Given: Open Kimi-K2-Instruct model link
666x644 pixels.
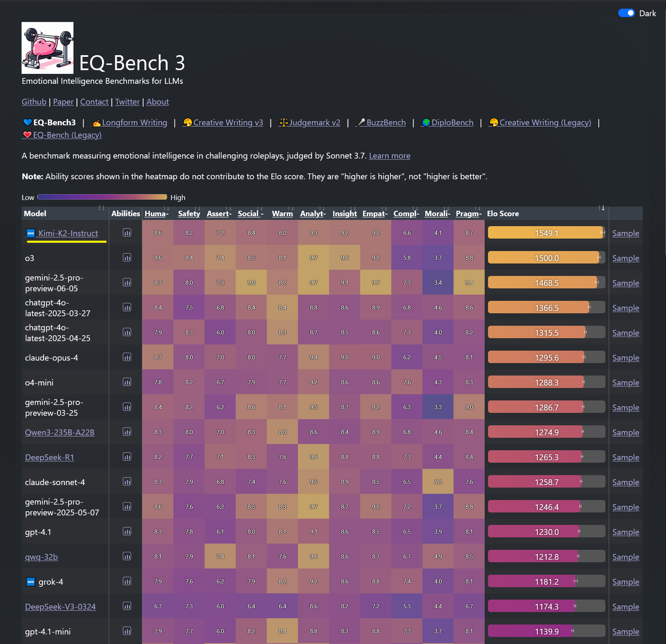Looking at the screenshot, I should (x=68, y=233).
